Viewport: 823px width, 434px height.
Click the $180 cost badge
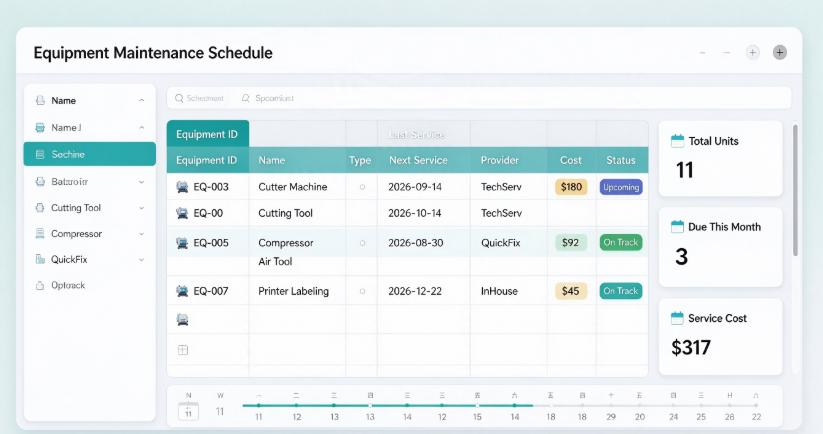[x=571, y=187]
